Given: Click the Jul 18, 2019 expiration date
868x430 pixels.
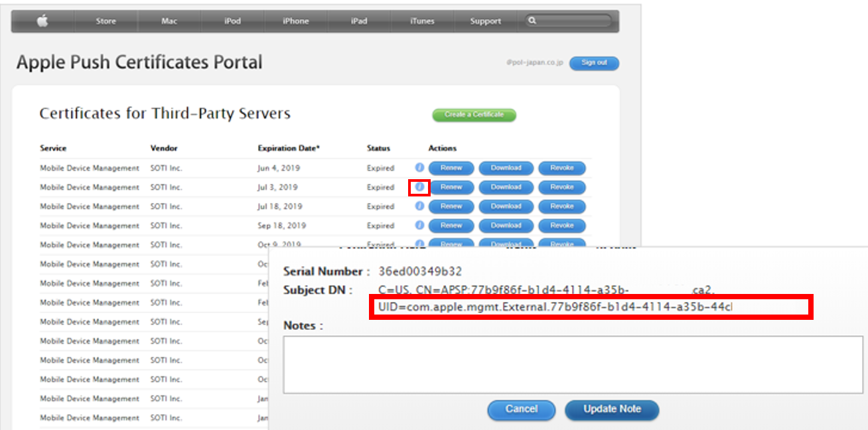Looking at the screenshot, I should (280, 206).
